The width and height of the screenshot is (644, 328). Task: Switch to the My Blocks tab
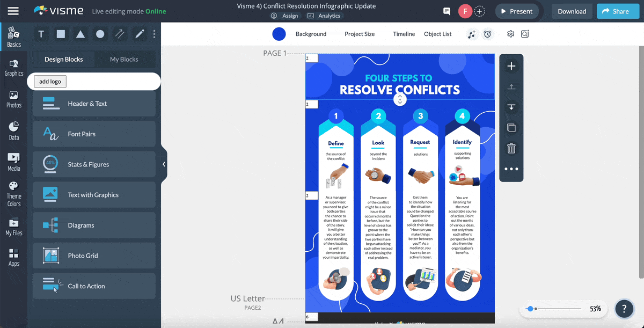coord(125,59)
